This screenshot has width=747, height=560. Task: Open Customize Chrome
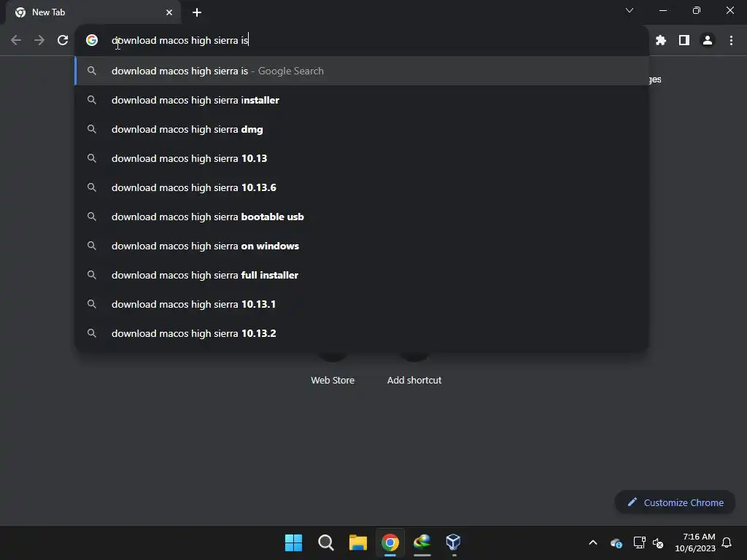coord(675,502)
